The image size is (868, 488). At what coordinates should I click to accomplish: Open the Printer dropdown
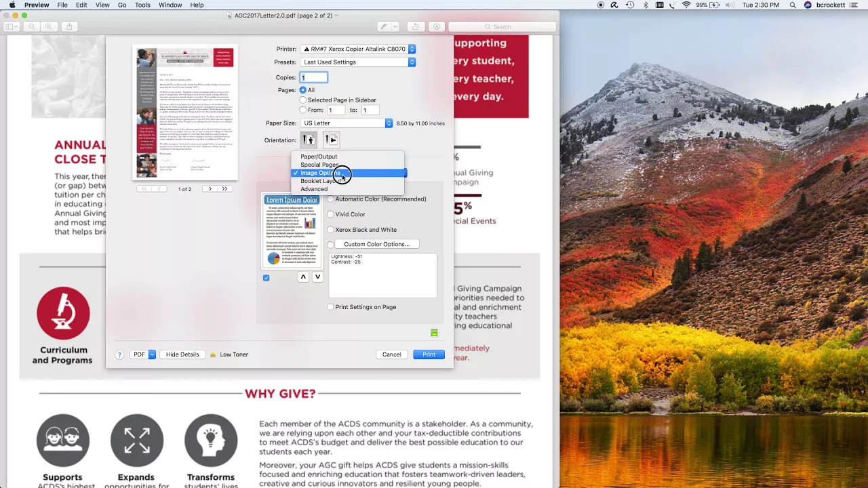tap(358, 49)
